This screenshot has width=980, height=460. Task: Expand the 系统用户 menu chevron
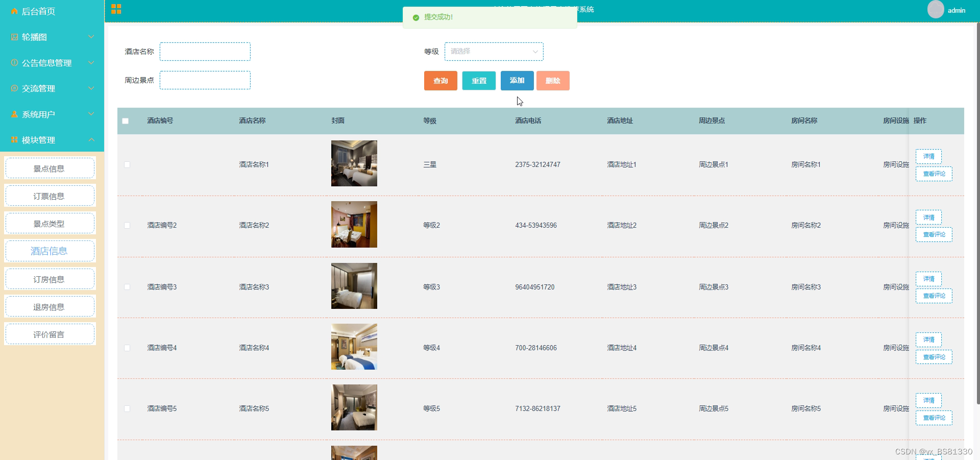(91, 114)
